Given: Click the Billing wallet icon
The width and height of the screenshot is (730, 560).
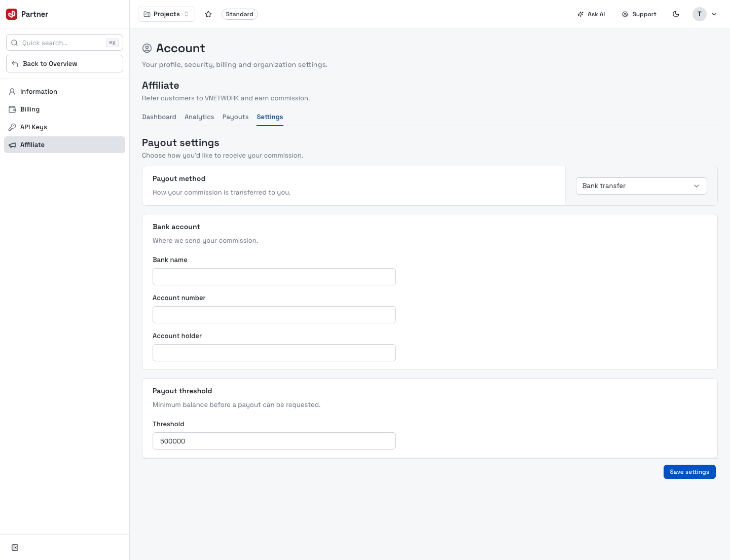Looking at the screenshot, I should 12,109.
